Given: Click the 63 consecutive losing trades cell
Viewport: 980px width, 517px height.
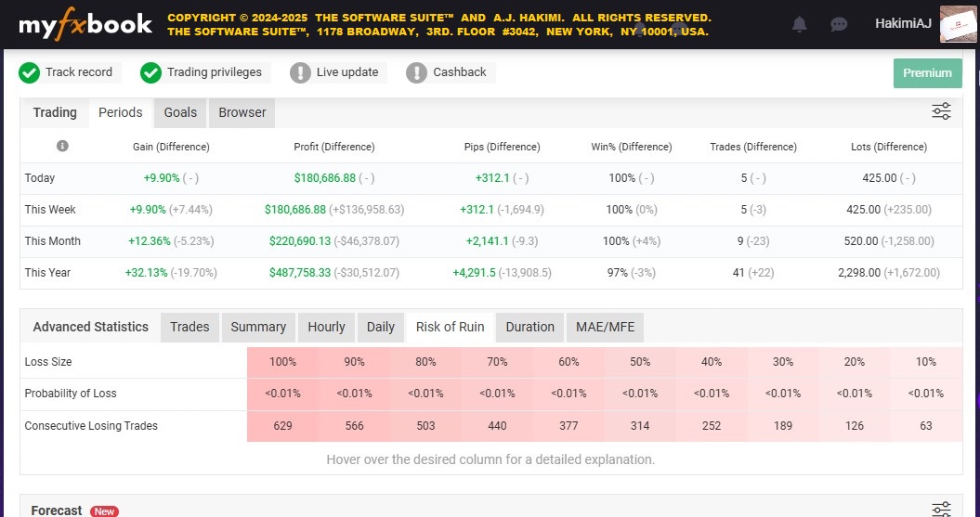Looking at the screenshot, I should click(925, 426).
